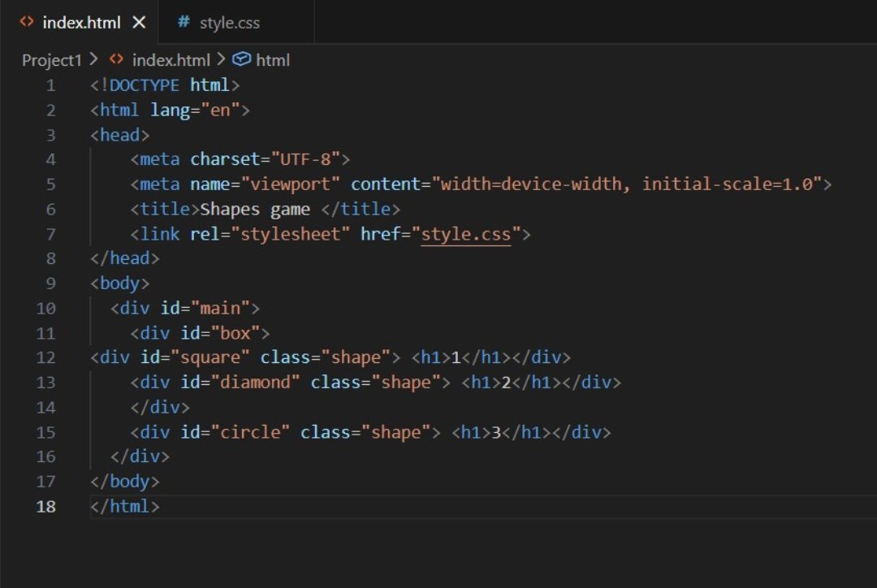Click the "viewport" name value
Viewport: 877px width, 588px height.
290,184
